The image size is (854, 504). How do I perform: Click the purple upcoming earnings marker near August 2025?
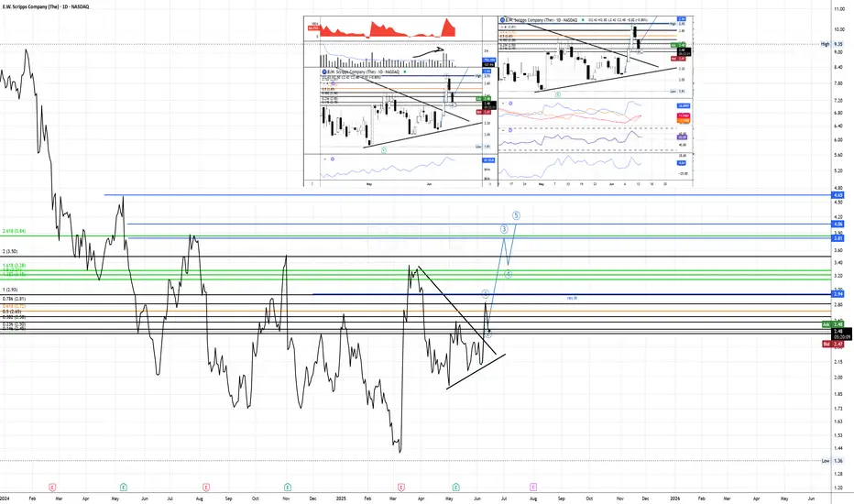533,487
